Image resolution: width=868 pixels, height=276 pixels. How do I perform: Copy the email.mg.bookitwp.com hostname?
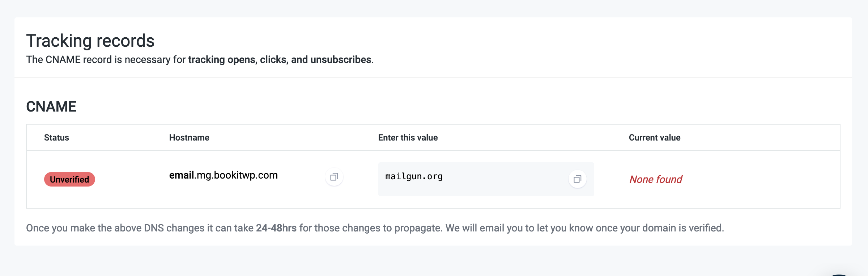coord(334,177)
